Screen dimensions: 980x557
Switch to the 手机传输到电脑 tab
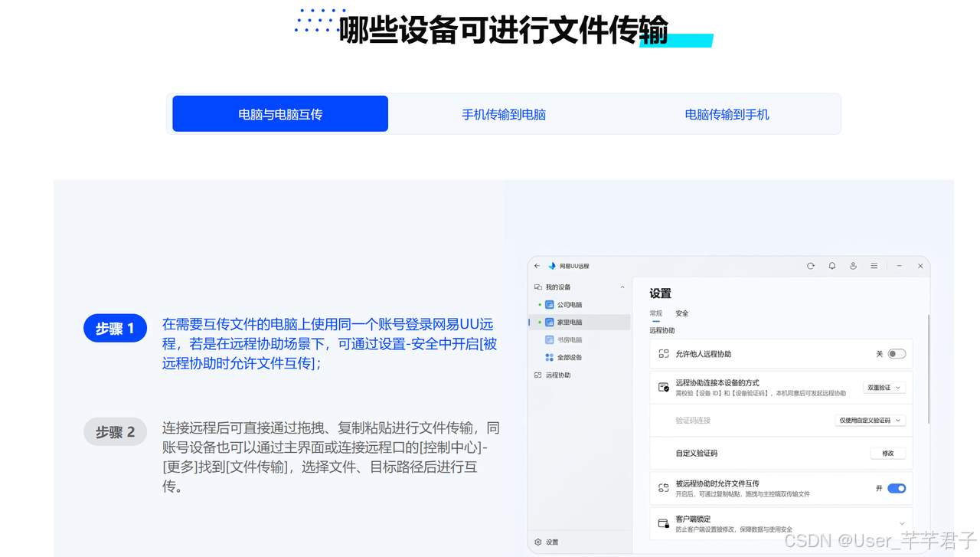pyautogui.click(x=504, y=114)
